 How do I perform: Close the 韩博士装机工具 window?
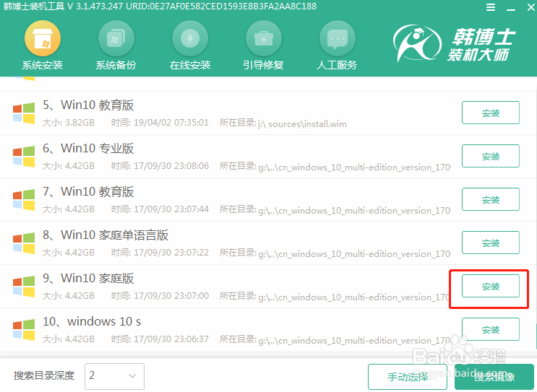point(531,7)
